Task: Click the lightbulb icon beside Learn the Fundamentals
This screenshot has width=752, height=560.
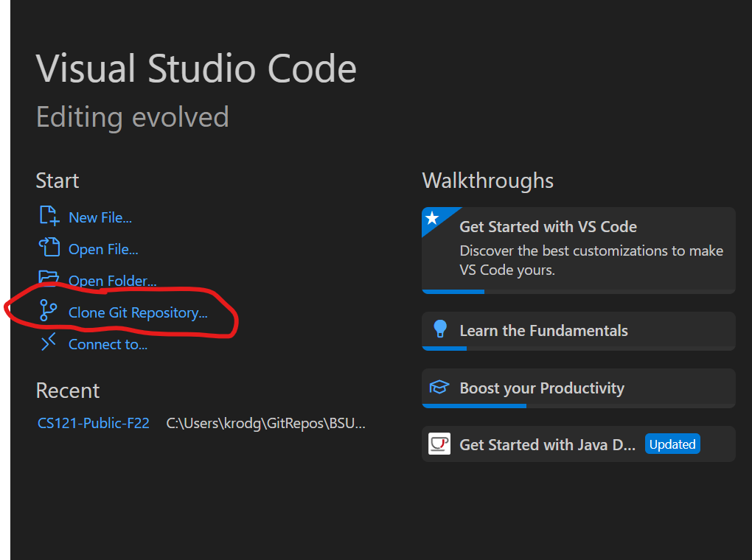Action: click(440, 329)
